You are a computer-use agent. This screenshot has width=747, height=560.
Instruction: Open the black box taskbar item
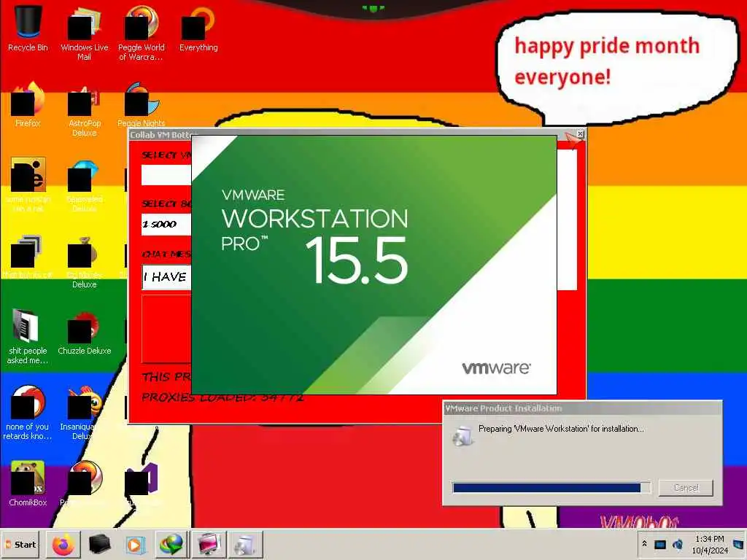tap(100, 544)
